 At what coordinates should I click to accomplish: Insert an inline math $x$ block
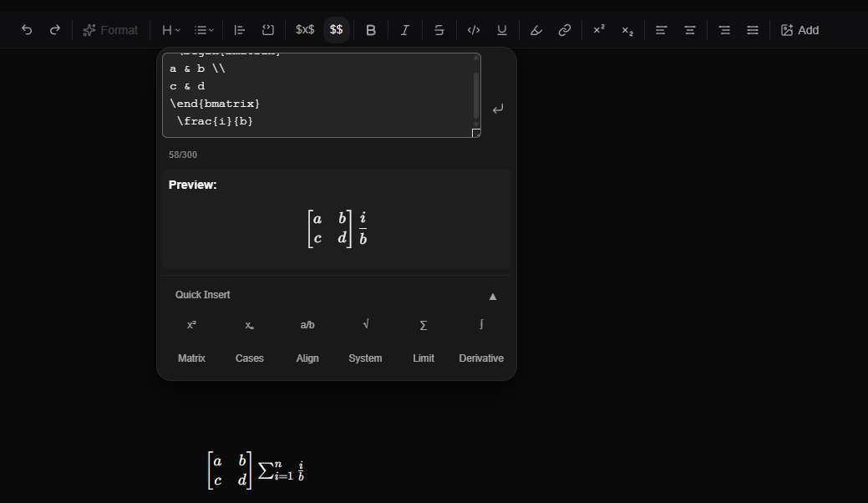(303, 29)
